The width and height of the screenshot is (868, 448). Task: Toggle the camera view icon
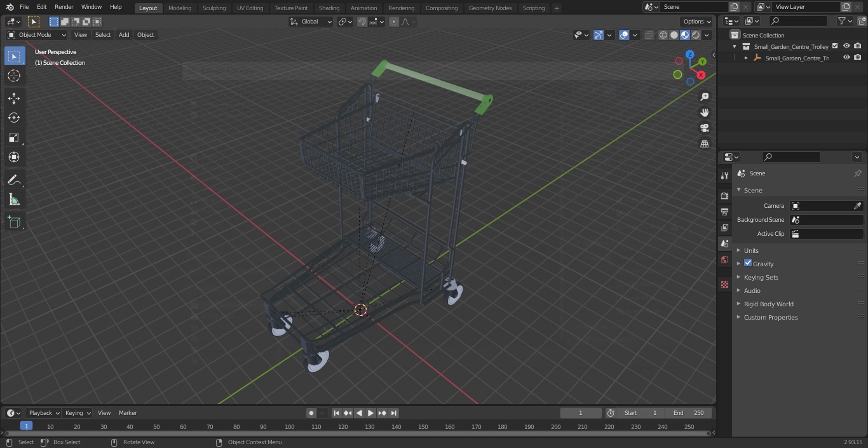pyautogui.click(x=705, y=128)
